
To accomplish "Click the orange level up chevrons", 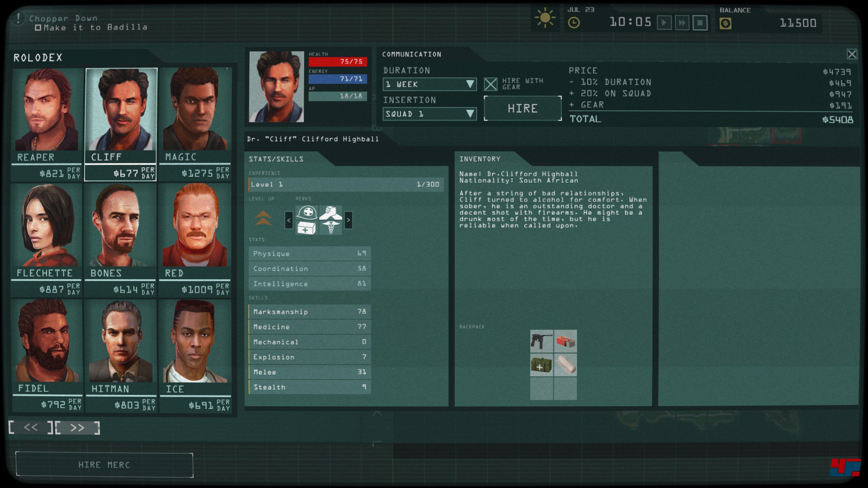I will [263, 218].
